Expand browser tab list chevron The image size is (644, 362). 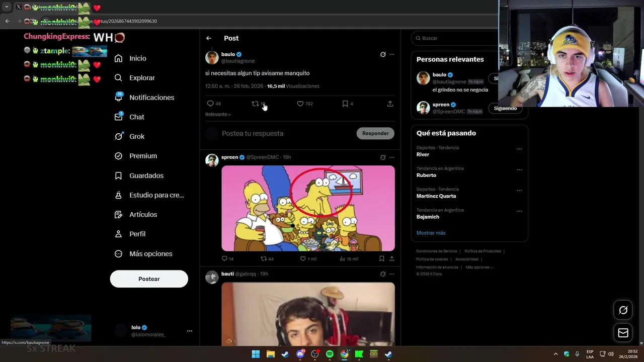(7, 7)
